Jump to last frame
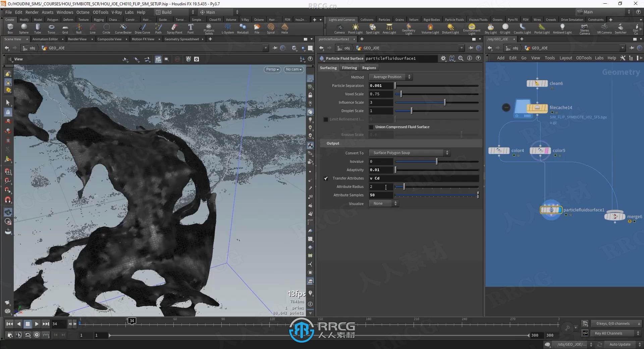 46,324
